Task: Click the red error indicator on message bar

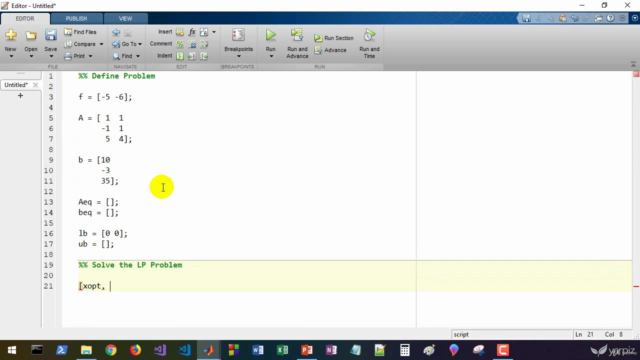Action: point(636,74)
